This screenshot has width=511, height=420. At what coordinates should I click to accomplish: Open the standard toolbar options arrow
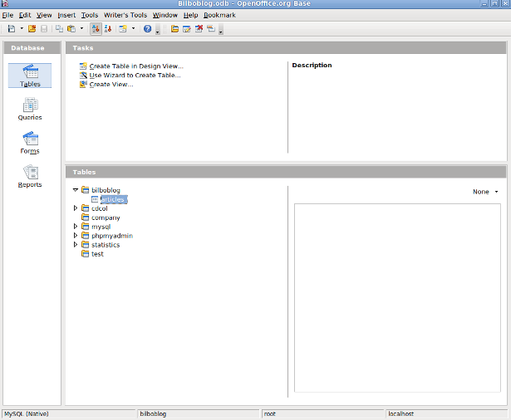[158, 31]
